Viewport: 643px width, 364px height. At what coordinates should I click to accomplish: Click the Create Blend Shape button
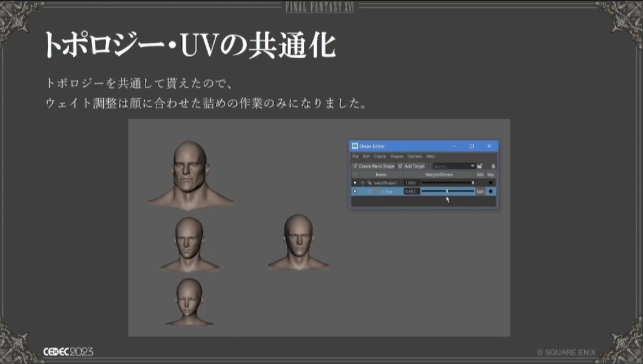(373, 166)
